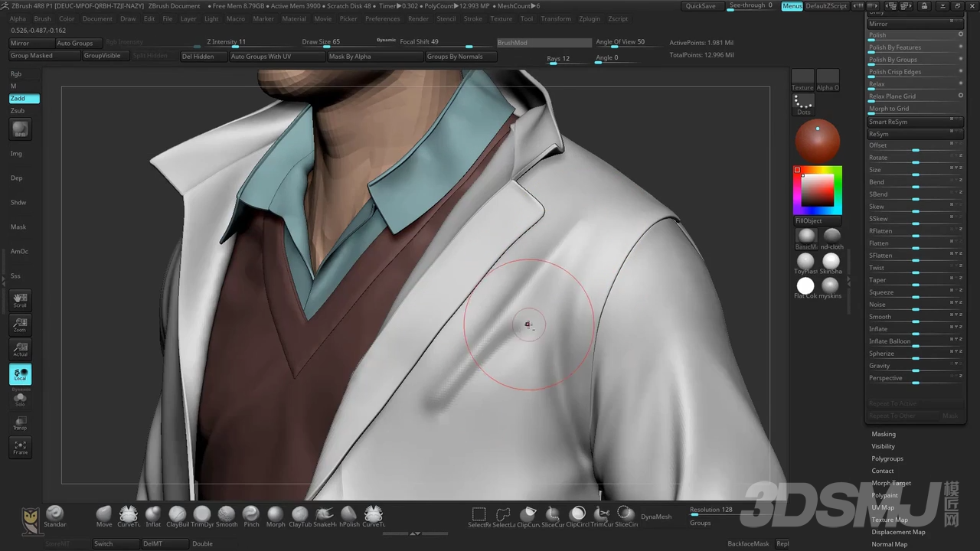Pick the ClayTubes brush
980x551 pixels.
point(300,517)
